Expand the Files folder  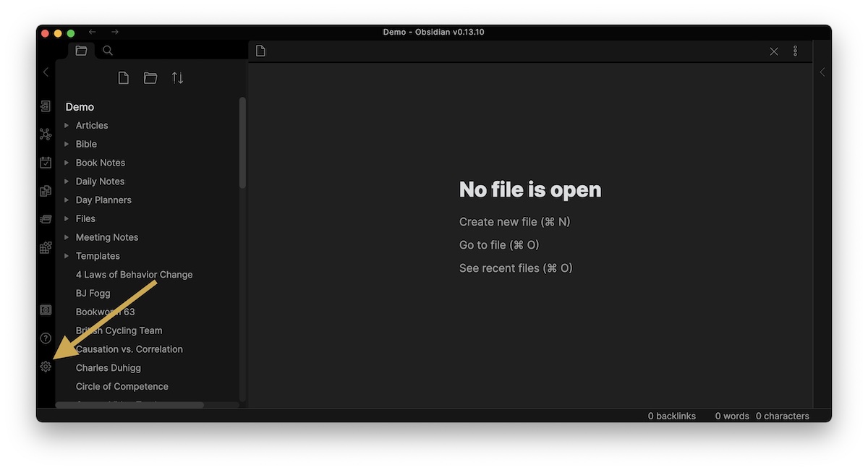(x=67, y=218)
